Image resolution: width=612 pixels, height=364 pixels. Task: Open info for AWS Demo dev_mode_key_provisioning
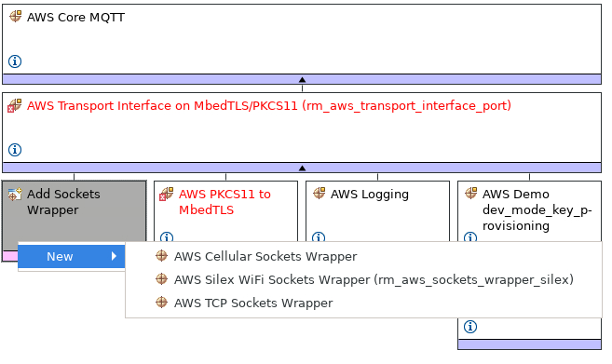tap(470, 236)
